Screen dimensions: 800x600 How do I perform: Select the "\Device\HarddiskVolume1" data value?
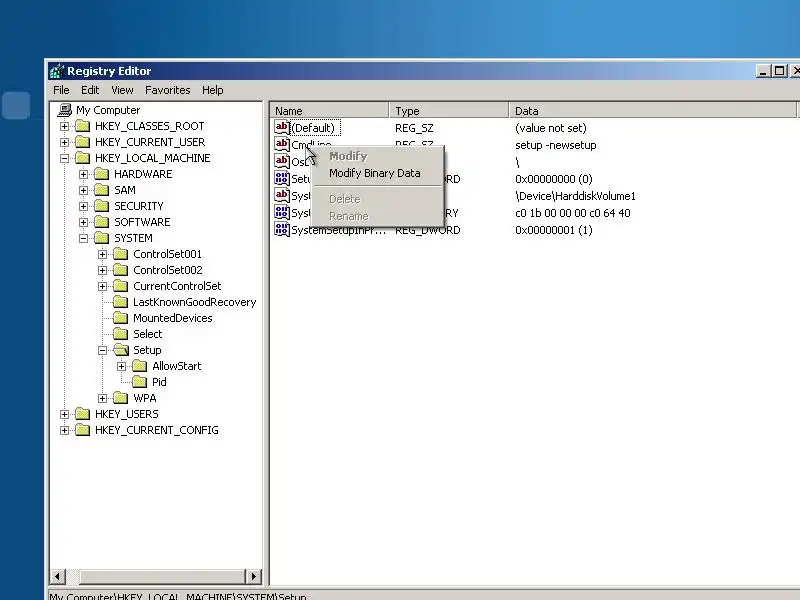coord(575,196)
